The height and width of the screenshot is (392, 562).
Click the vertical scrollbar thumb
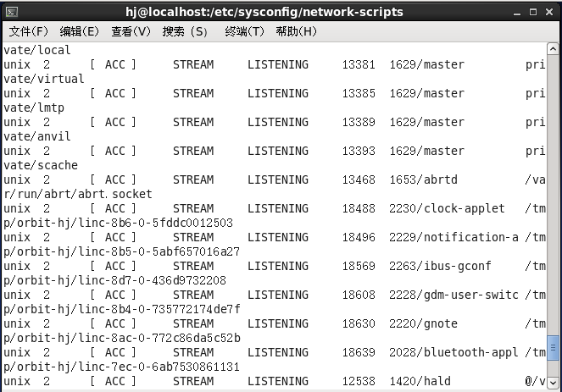point(553,347)
